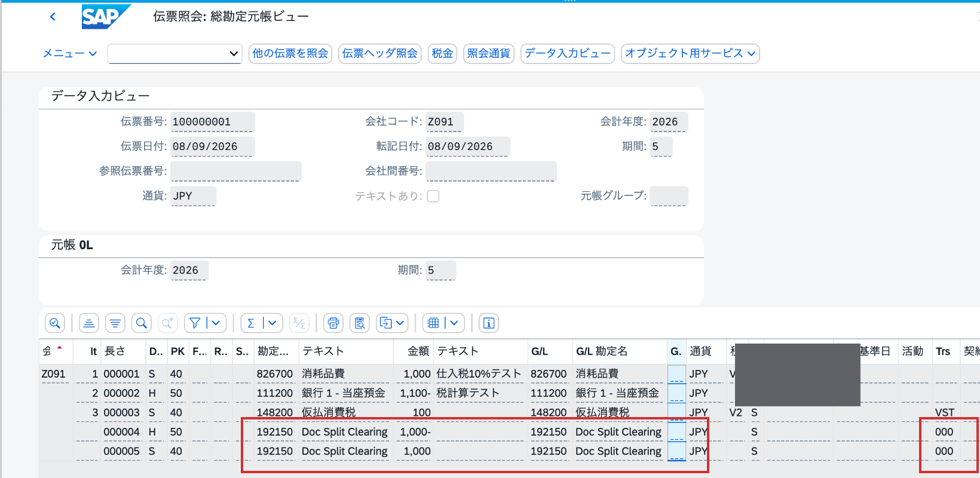Click the Find Next icon
The width and height of the screenshot is (980, 478).
[x=168, y=323]
